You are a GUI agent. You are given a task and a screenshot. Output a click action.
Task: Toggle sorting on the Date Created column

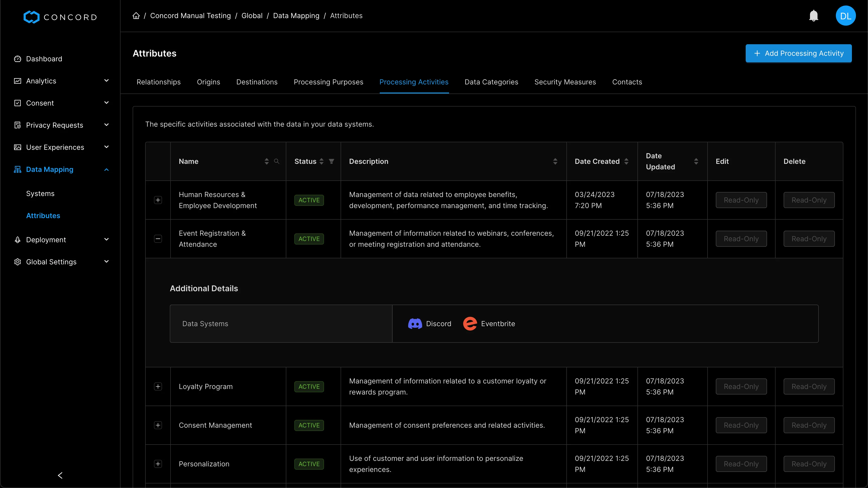(x=627, y=161)
